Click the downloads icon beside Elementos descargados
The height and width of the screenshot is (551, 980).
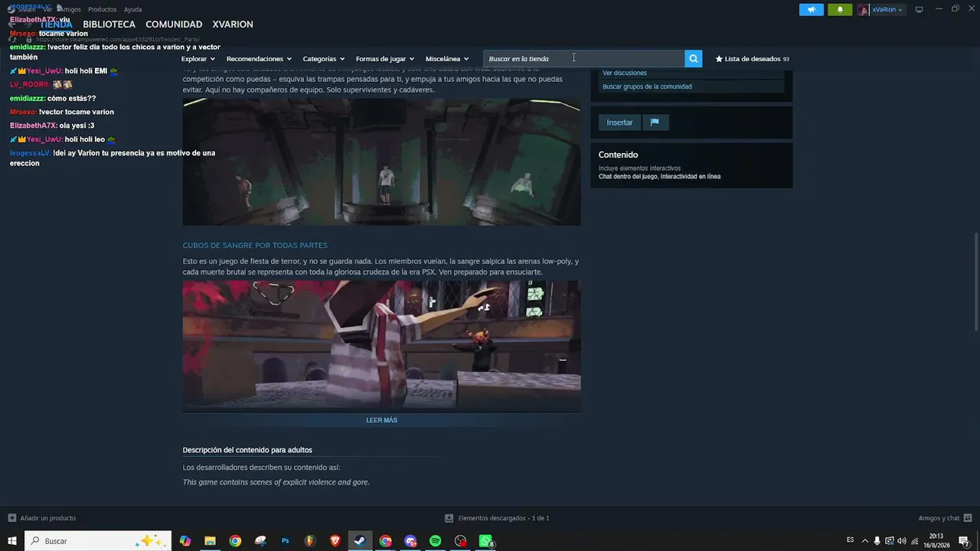(x=449, y=518)
